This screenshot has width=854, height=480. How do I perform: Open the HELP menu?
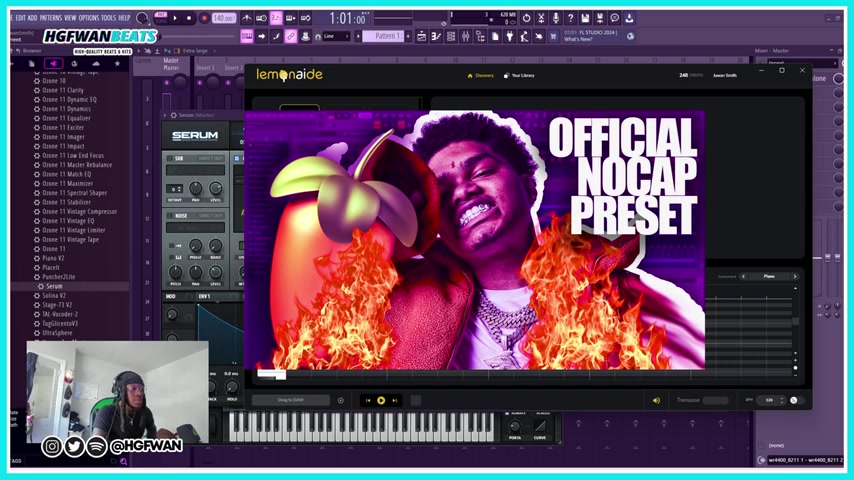point(125,18)
